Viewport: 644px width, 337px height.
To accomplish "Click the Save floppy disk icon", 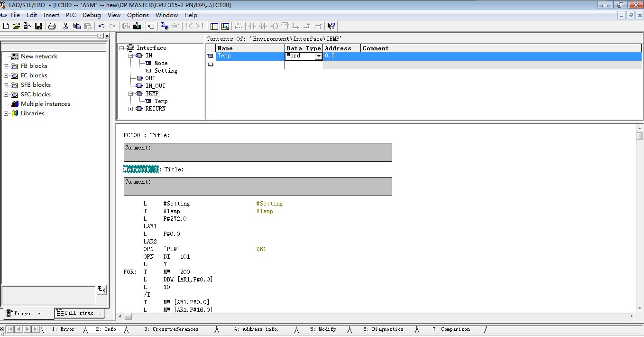I will point(38,26).
